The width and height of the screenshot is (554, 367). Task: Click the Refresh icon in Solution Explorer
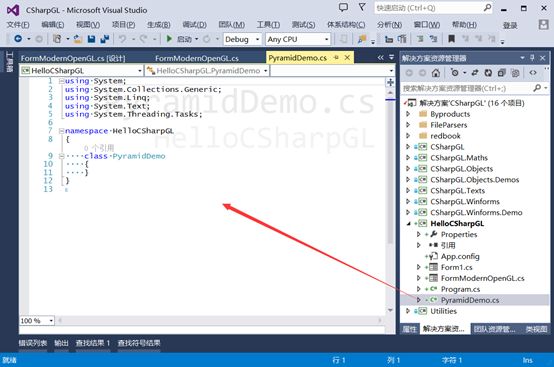coord(488,73)
